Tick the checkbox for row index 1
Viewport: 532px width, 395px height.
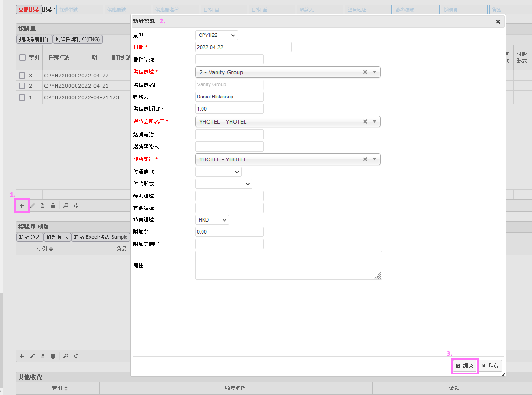22,97
